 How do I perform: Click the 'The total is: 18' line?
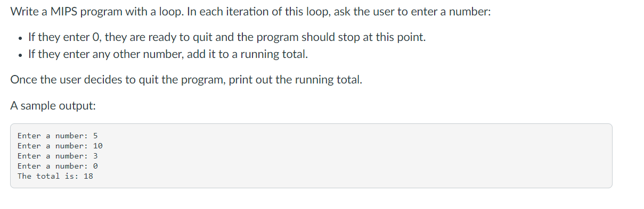click(55, 176)
